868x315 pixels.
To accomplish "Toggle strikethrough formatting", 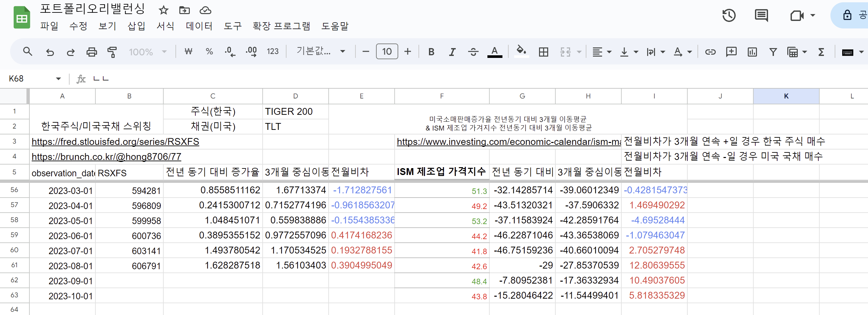I will pyautogui.click(x=473, y=52).
